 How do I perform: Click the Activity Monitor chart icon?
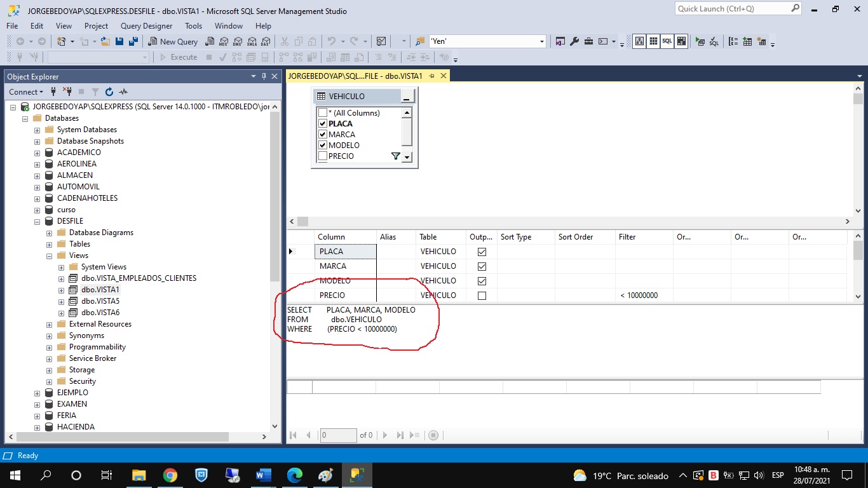click(x=381, y=41)
